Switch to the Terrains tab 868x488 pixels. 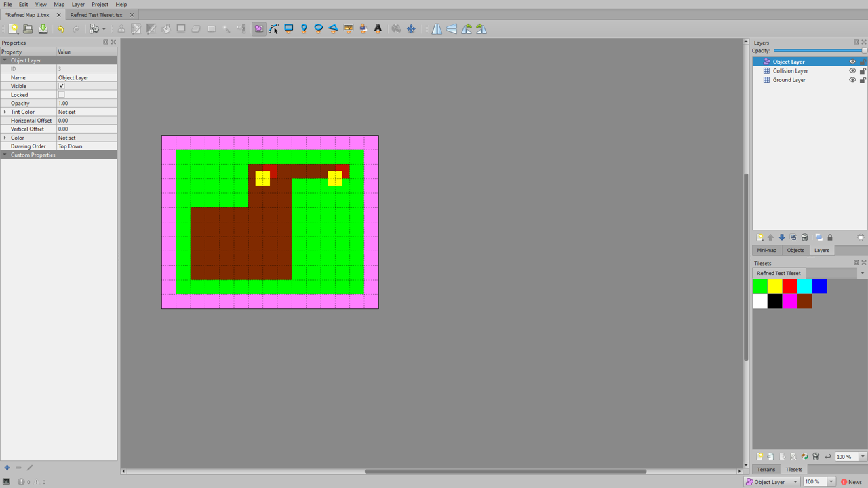pos(766,469)
